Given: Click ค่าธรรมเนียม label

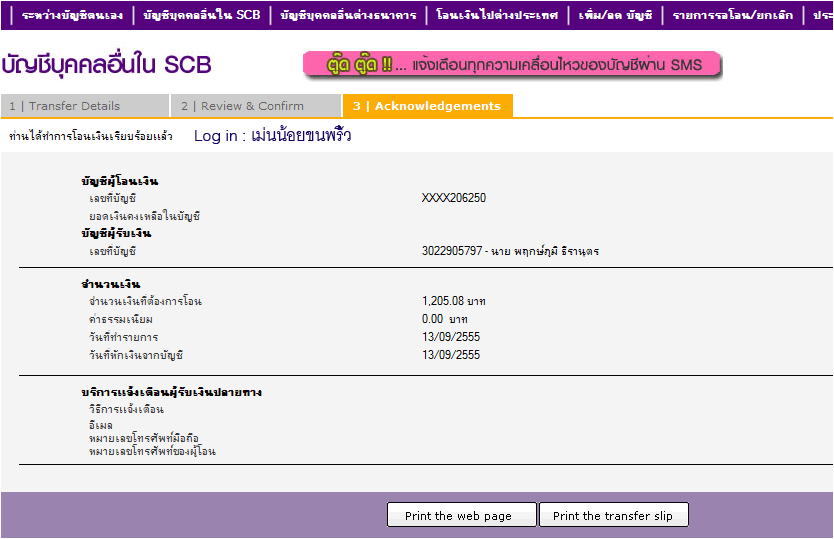Looking at the screenshot, I should pyautogui.click(x=121, y=319).
